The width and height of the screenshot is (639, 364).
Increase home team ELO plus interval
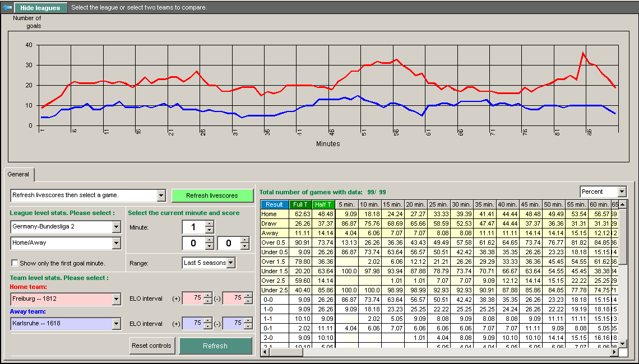207,296
